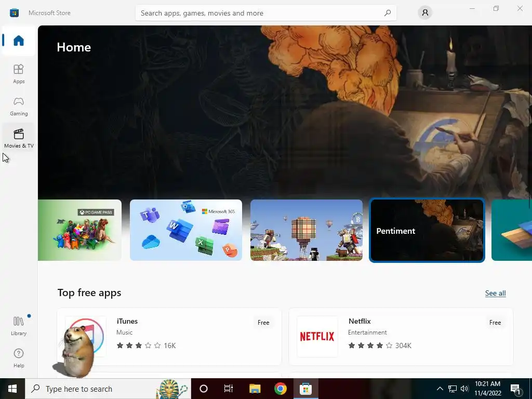Open the PC Game Pass banner

79,230
